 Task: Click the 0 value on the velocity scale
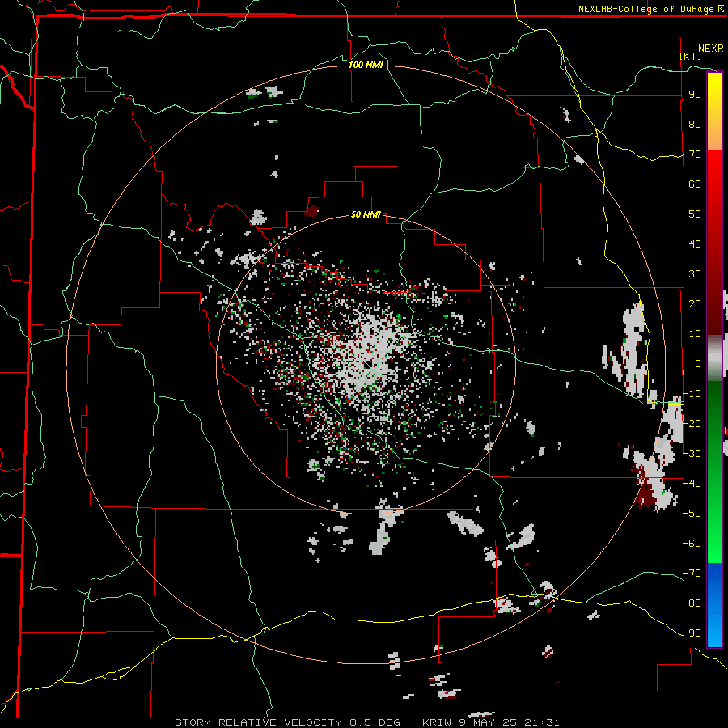tap(698, 363)
